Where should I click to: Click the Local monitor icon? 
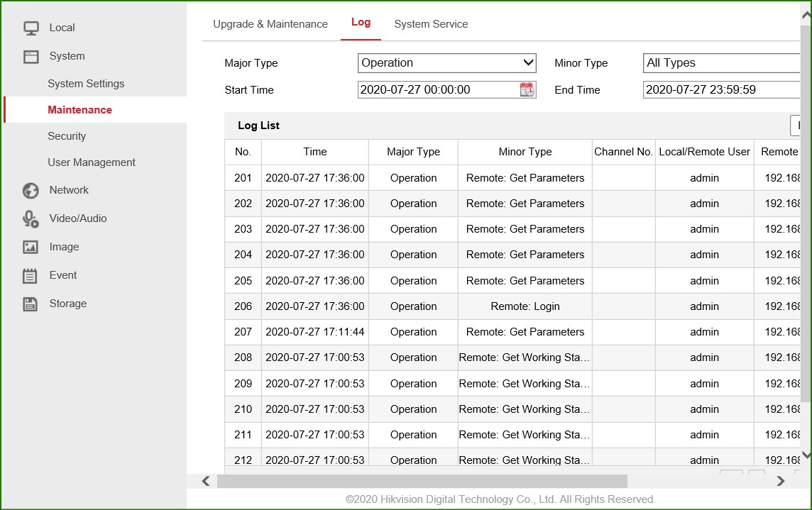(x=31, y=28)
